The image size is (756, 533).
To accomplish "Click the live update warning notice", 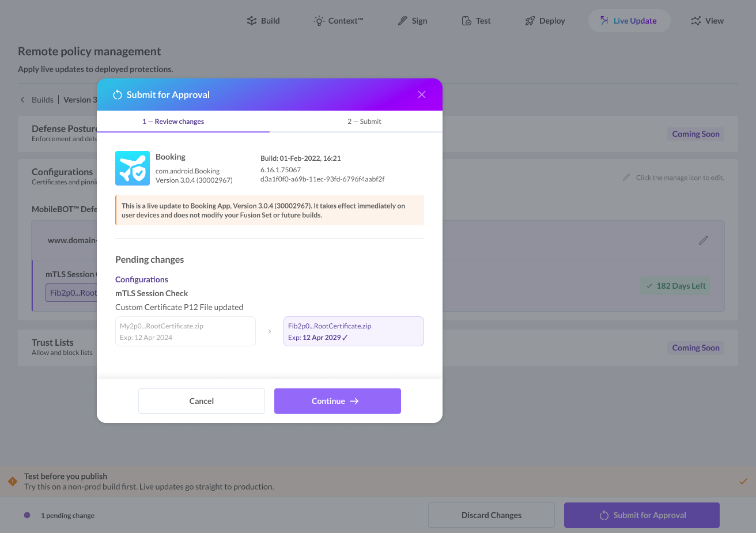I will tap(270, 210).
